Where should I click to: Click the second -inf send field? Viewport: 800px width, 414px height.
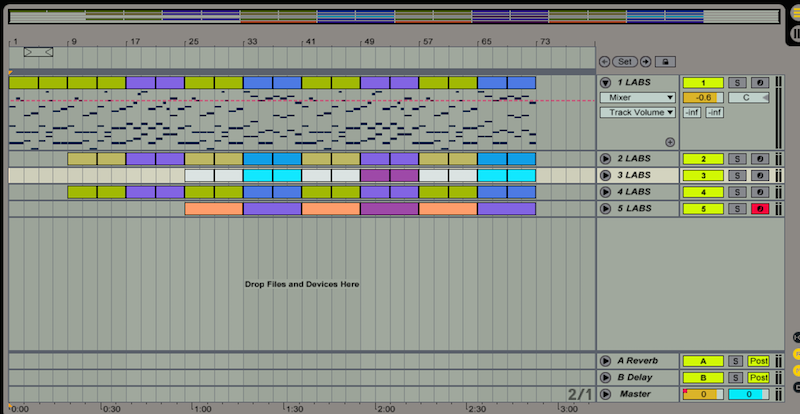coord(714,112)
